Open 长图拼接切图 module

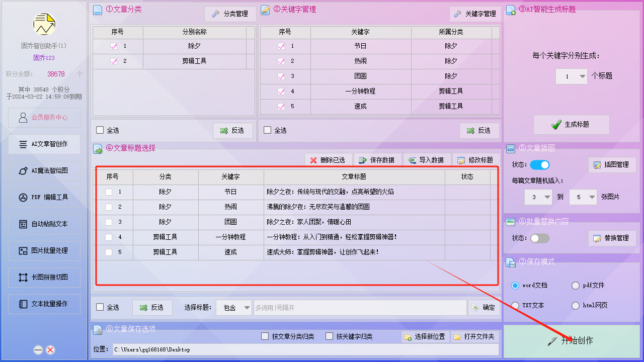44,277
